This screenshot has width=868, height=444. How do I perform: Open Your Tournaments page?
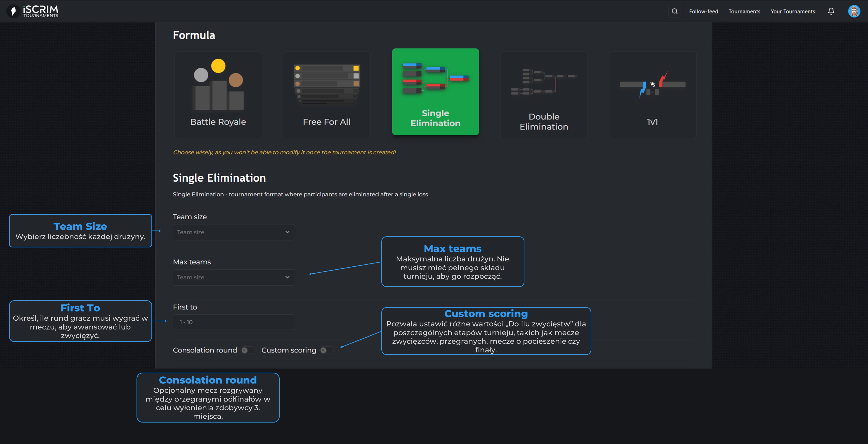pos(793,12)
